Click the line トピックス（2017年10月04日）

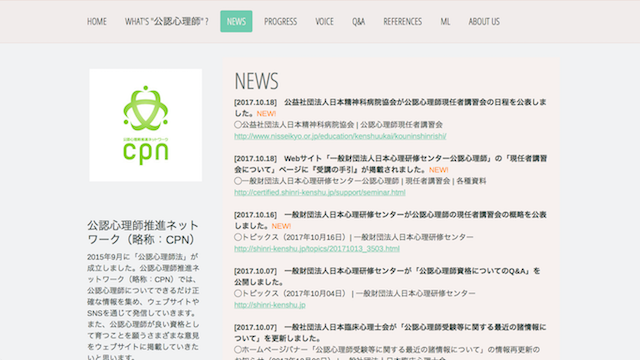coord(355,293)
